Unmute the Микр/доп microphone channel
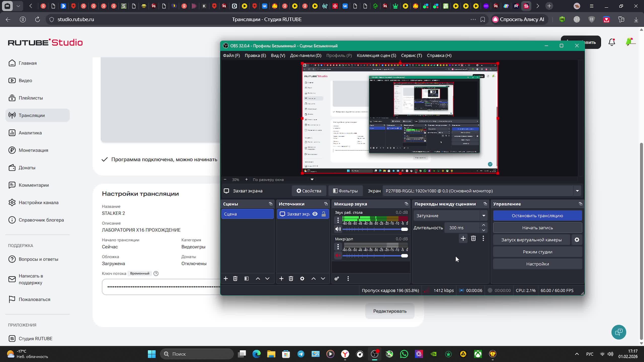 pos(338,255)
